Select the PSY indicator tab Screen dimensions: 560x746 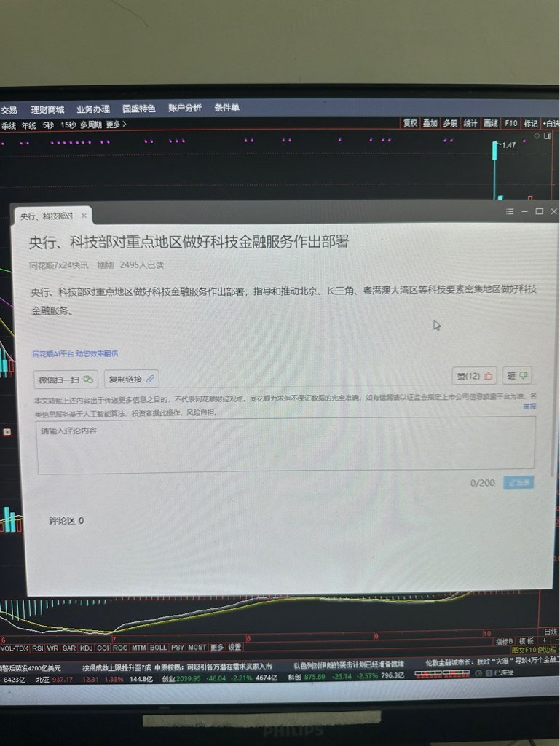tap(178, 648)
